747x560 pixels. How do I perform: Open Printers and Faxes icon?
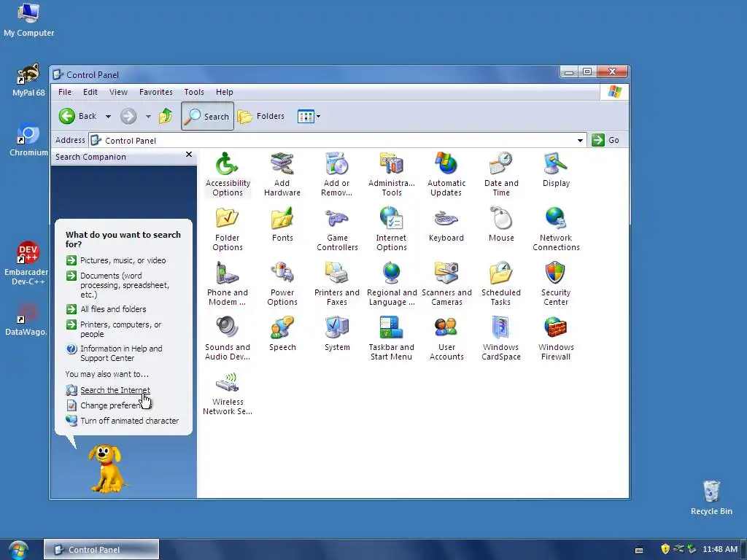[337, 284]
